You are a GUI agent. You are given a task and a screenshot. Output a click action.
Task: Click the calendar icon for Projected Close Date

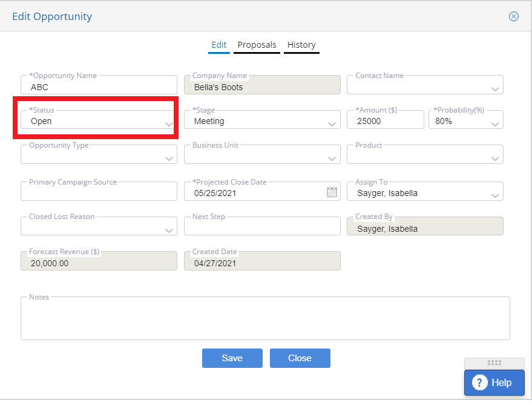[332, 192]
